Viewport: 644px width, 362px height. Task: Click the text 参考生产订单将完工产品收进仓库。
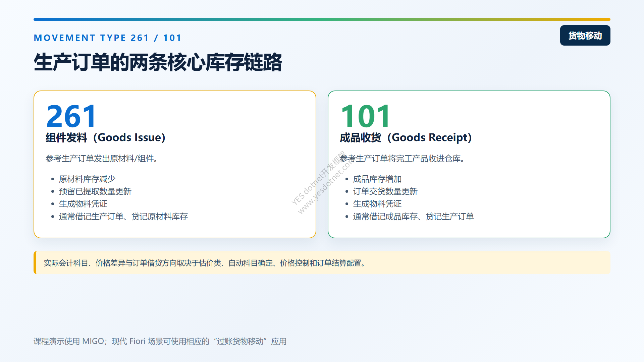coord(402,159)
